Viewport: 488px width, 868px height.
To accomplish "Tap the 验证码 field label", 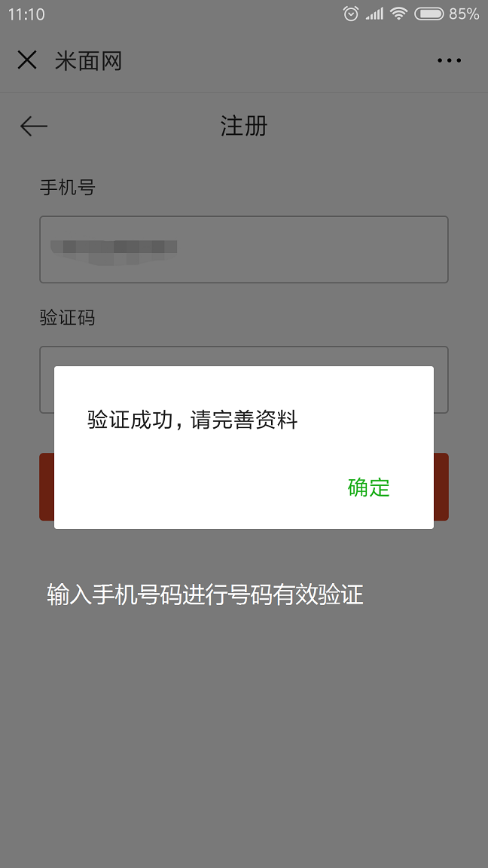I will [68, 318].
